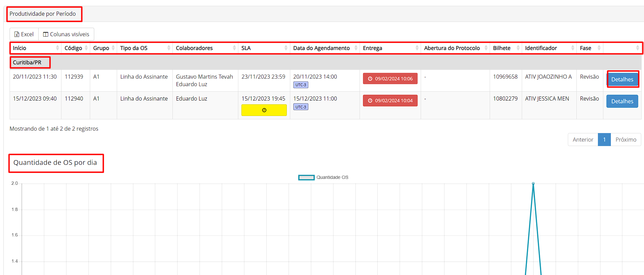The height and width of the screenshot is (275, 644).
Task: Click red delivery badge 09/02/2024 10:06
Action: [x=390, y=79]
